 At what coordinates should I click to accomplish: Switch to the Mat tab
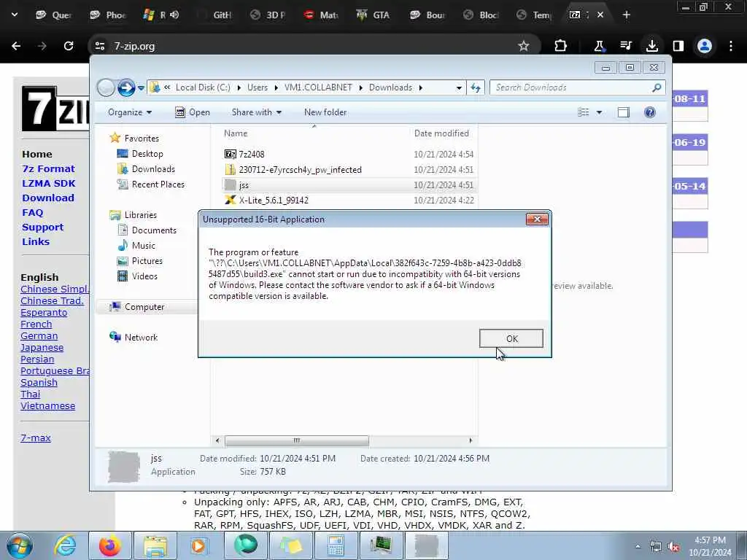point(321,15)
